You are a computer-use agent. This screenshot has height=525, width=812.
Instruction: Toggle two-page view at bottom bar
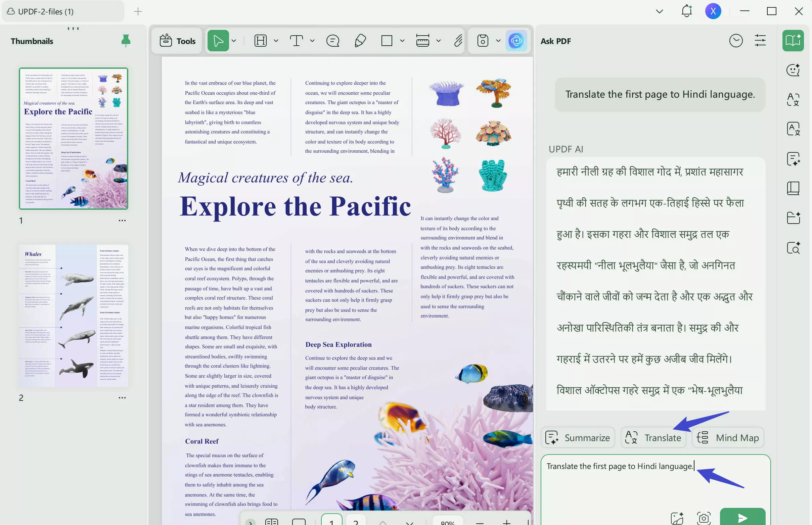[272, 522]
